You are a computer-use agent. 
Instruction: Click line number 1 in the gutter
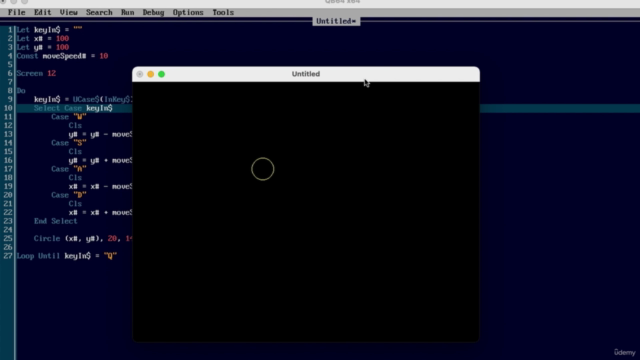pos(10,30)
